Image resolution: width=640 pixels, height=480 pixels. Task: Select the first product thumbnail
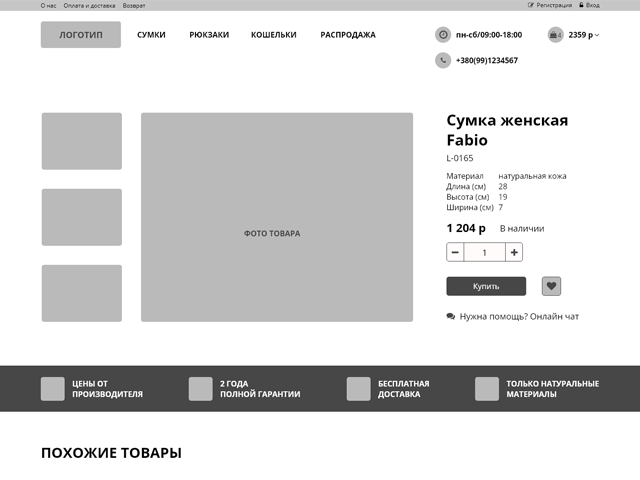pyautogui.click(x=82, y=141)
